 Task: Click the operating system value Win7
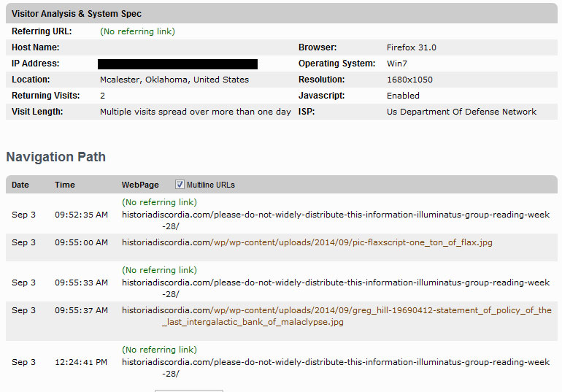tap(397, 64)
